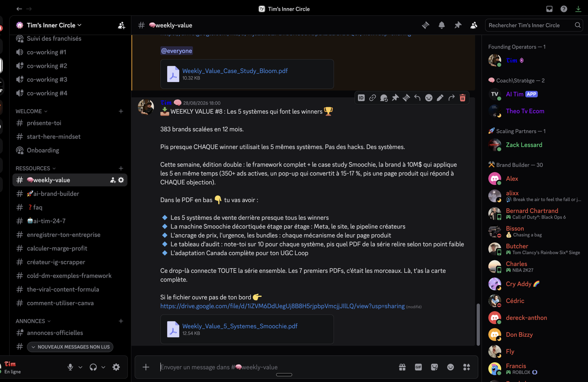Open user settings gear beside headphones
The height and width of the screenshot is (382, 588).
click(116, 367)
